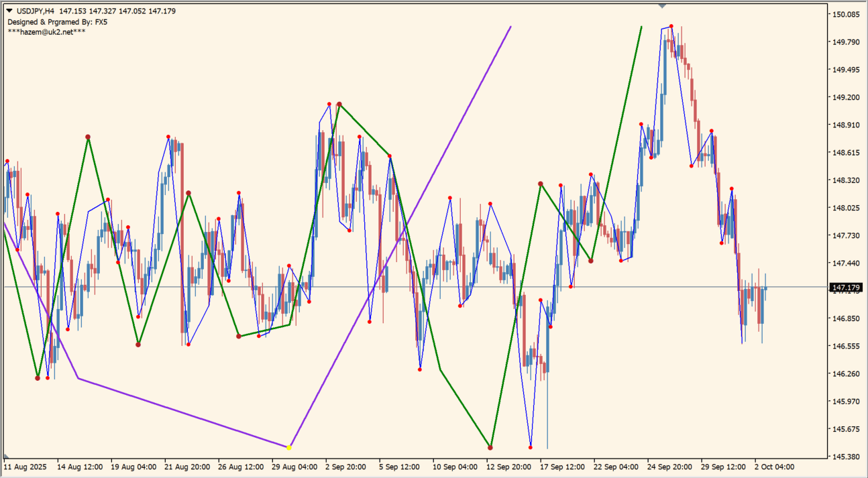This screenshot has width=868, height=478.
Task: Click the 150.085 price on the scale
Action: pyautogui.click(x=845, y=14)
